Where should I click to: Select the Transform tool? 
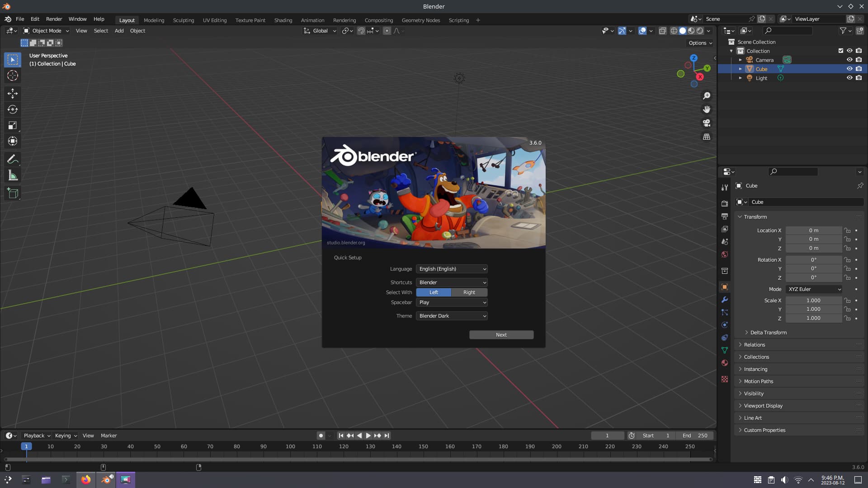point(13,141)
